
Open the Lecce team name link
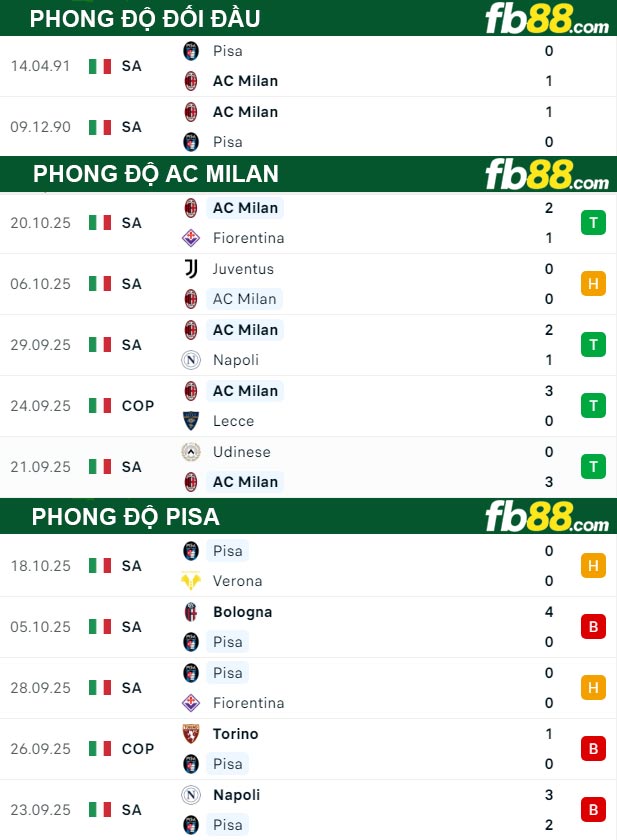tap(233, 421)
